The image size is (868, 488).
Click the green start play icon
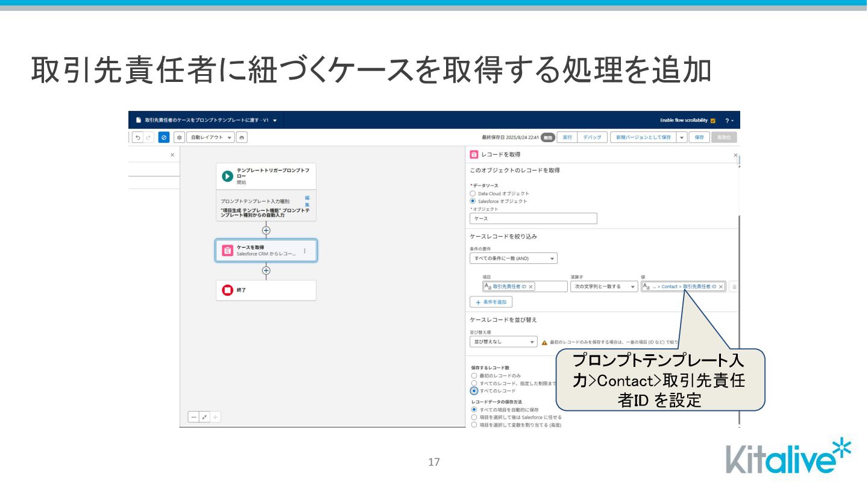coord(227,176)
